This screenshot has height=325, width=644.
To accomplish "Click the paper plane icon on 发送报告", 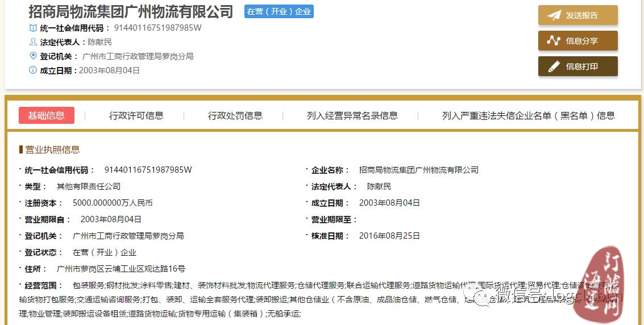I will 554,15.
